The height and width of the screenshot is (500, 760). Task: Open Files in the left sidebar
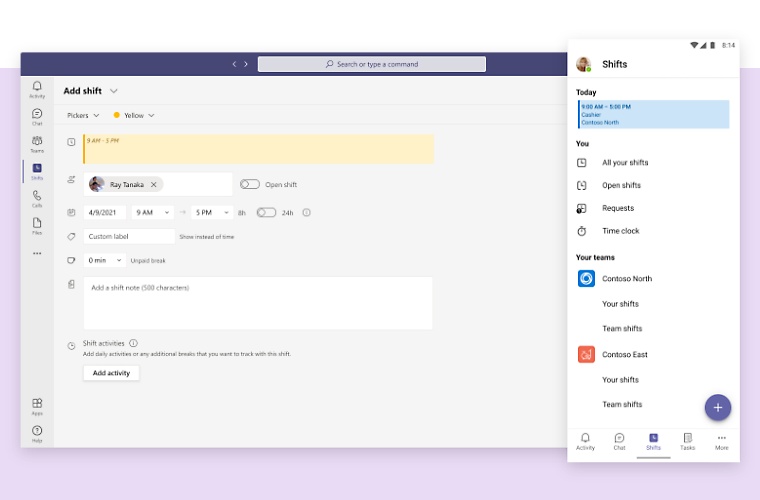(x=37, y=225)
